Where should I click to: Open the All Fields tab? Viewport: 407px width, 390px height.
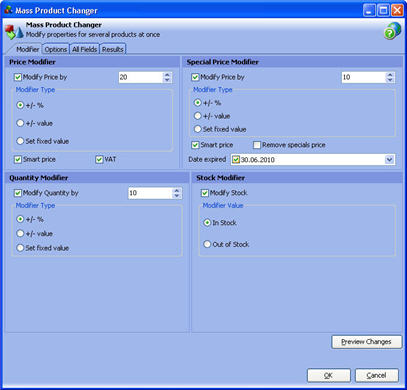pyautogui.click(x=85, y=49)
